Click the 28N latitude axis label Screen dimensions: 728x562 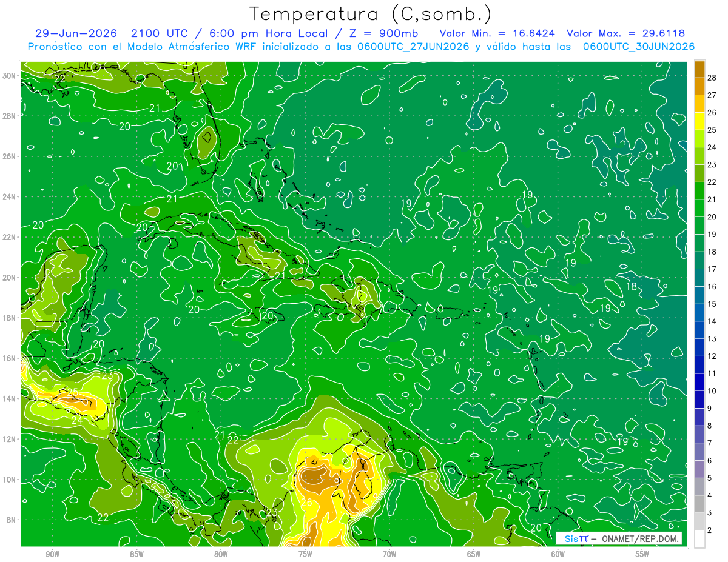point(10,116)
